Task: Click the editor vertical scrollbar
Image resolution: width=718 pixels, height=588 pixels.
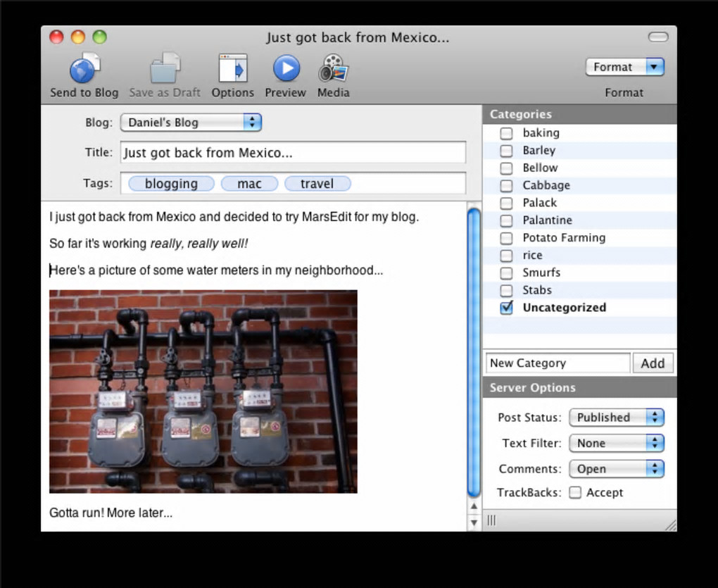Action: 474,352
